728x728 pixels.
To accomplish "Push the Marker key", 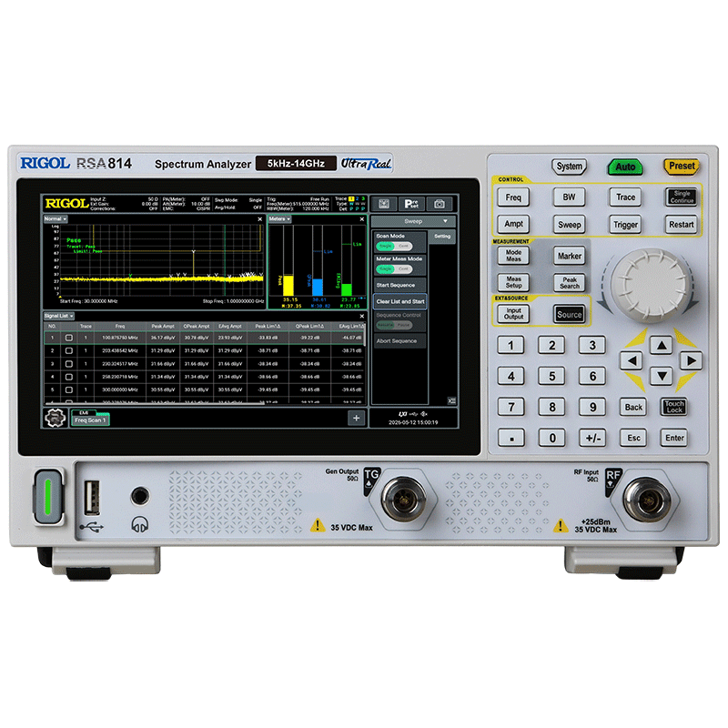I will tap(570, 256).
